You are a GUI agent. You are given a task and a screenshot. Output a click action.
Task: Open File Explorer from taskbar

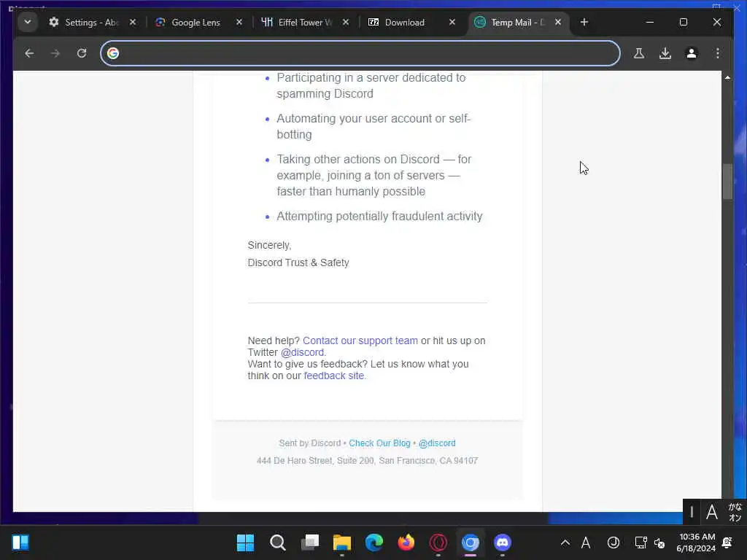pos(341,542)
